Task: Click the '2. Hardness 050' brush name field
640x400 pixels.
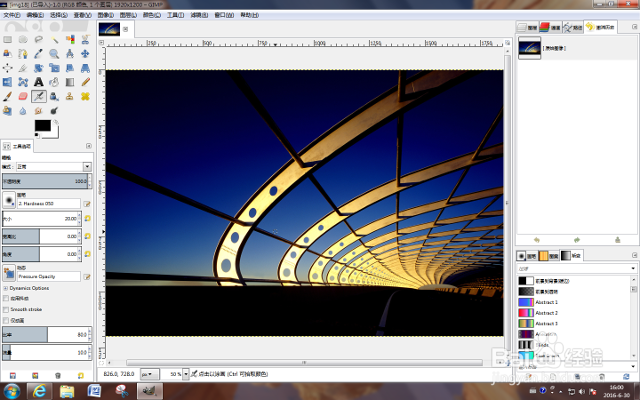Action: click(x=49, y=203)
